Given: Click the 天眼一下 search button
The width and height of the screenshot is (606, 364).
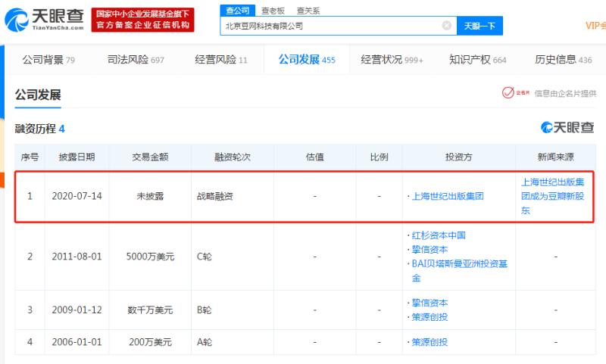Looking at the screenshot, I should click(x=479, y=26).
